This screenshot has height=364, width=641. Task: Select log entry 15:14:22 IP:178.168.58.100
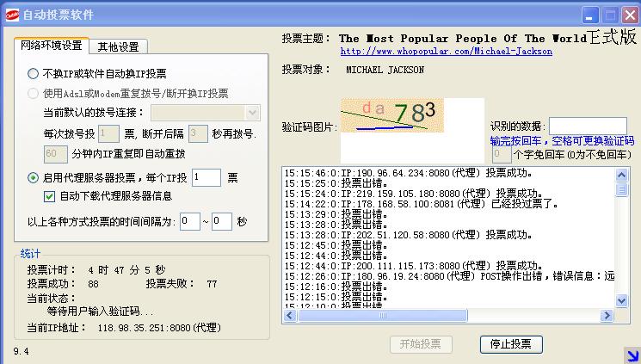(x=421, y=204)
